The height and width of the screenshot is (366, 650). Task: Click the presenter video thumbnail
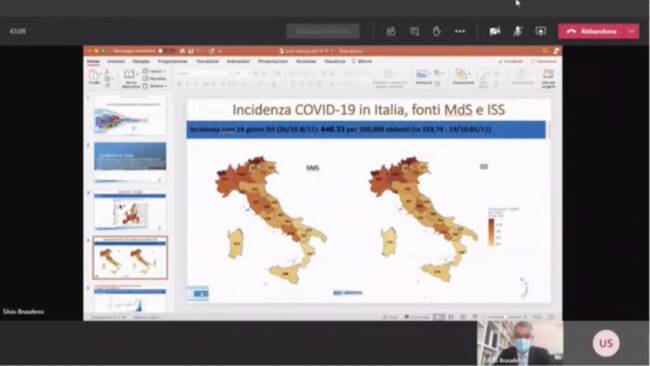pos(520,343)
